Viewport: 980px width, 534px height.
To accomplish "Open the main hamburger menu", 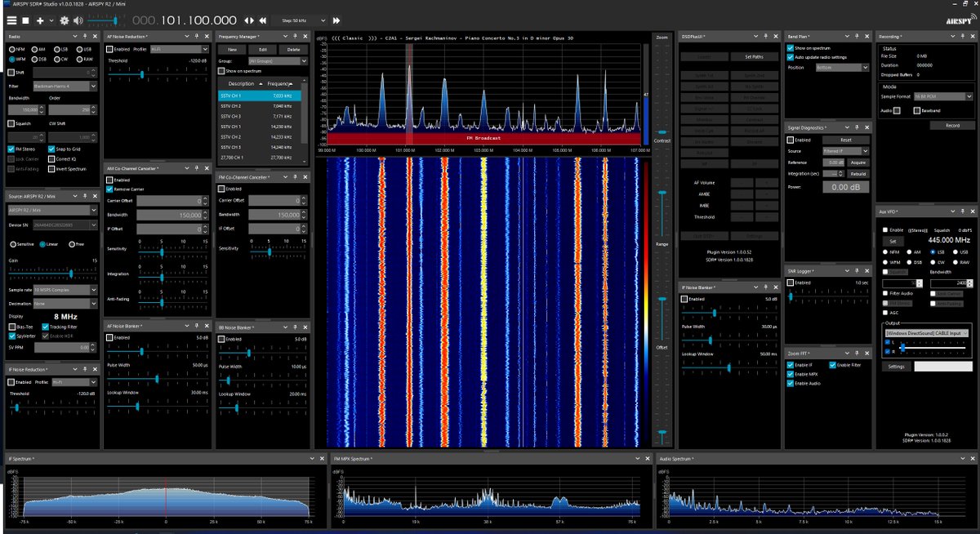I will 11,20.
